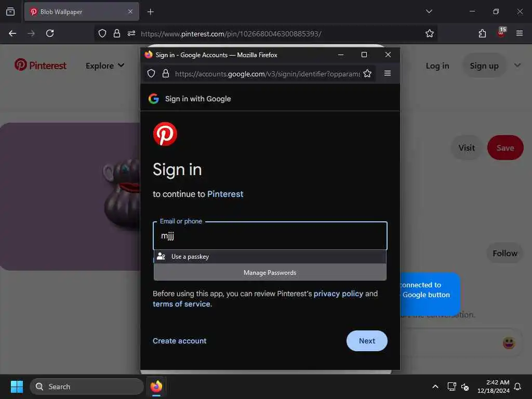The image size is (532, 399).
Task: Click Firefox icon in taskbar
Action: [x=156, y=387]
